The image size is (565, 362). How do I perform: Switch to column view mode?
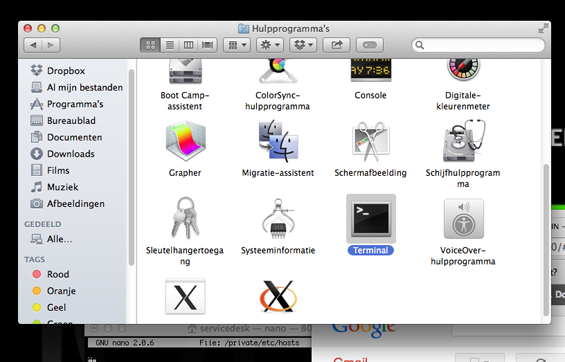click(x=188, y=45)
